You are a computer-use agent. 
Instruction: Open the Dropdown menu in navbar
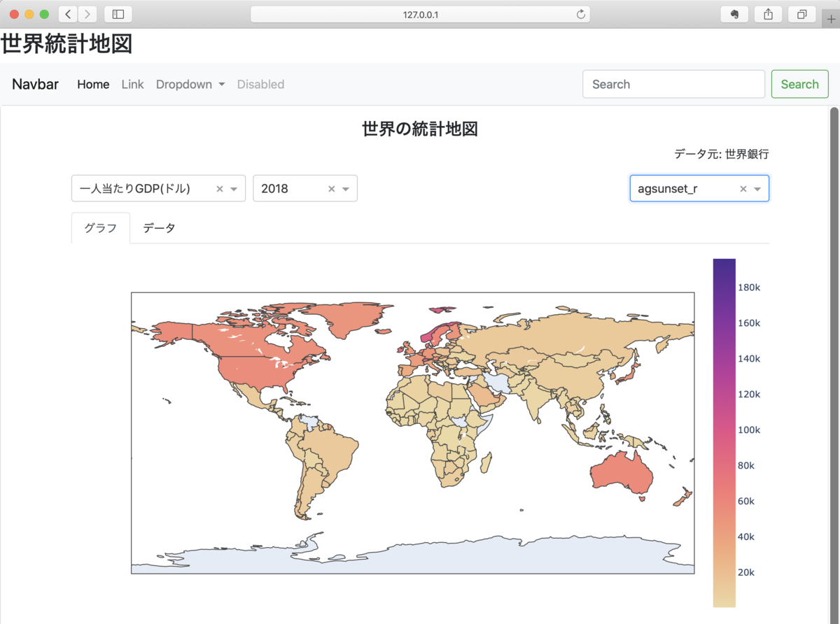coord(190,84)
